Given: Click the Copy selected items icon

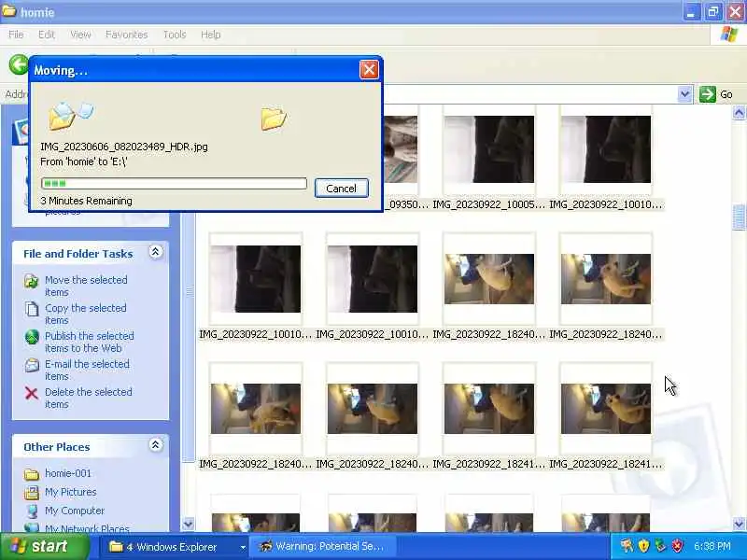Looking at the screenshot, I should coord(32,309).
